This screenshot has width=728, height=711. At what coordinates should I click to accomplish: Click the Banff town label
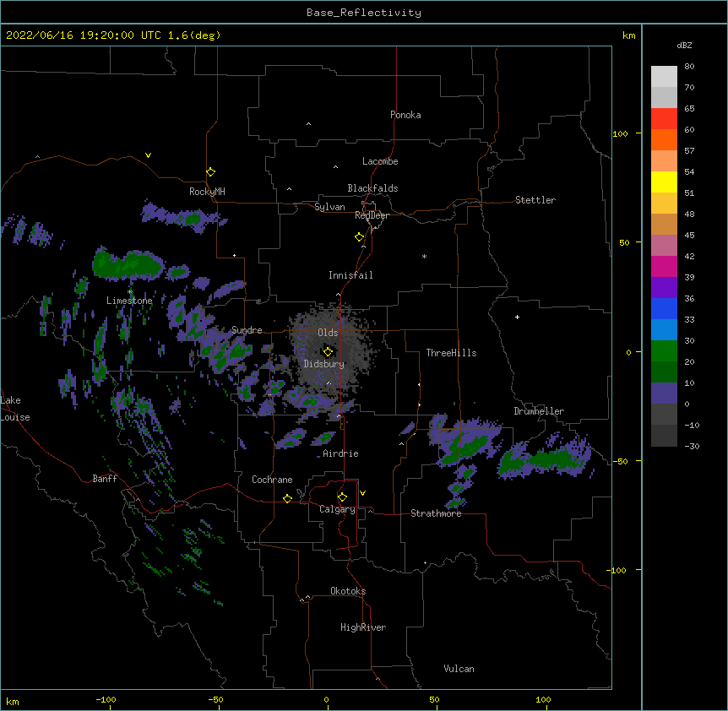click(105, 479)
